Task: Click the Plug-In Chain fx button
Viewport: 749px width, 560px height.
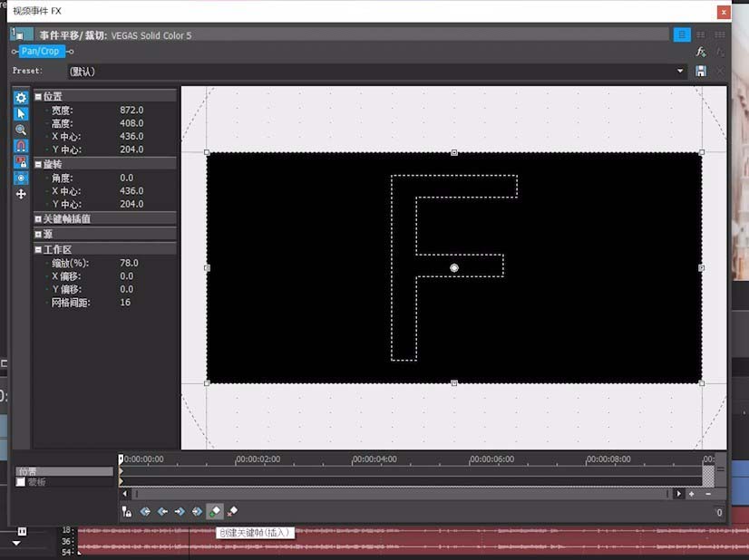Action: click(x=701, y=52)
